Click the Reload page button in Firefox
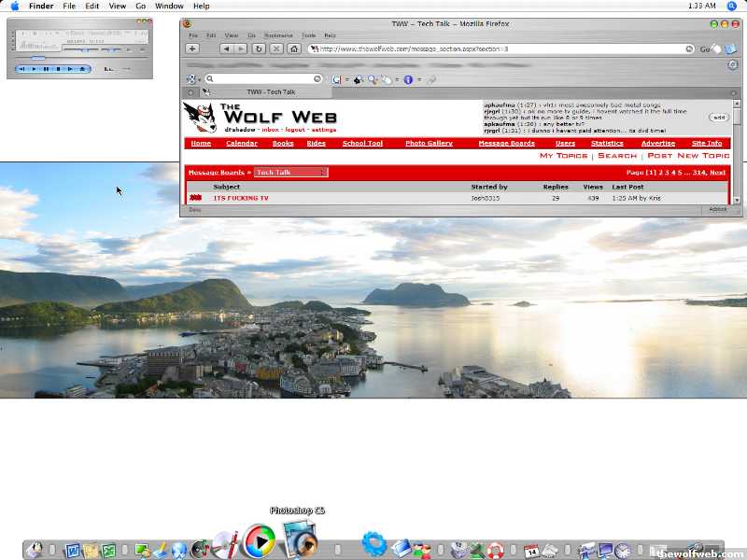This screenshot has width=747, height=560. [259, 49]
